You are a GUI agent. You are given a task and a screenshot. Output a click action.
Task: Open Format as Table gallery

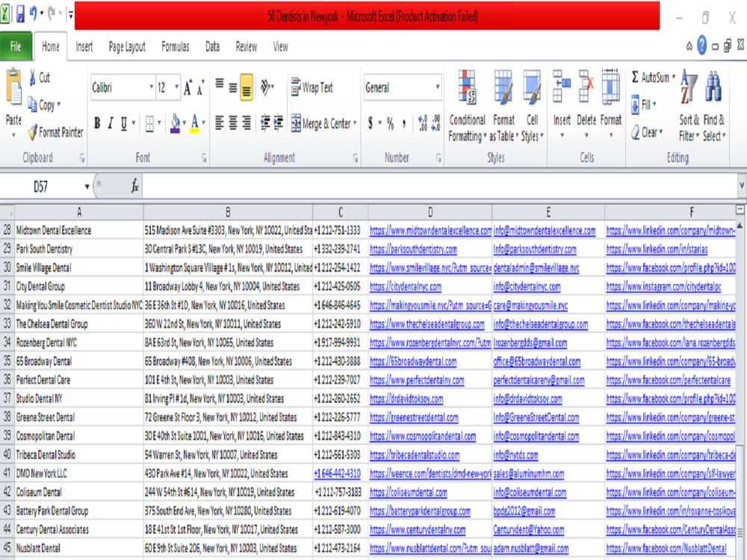503,106
